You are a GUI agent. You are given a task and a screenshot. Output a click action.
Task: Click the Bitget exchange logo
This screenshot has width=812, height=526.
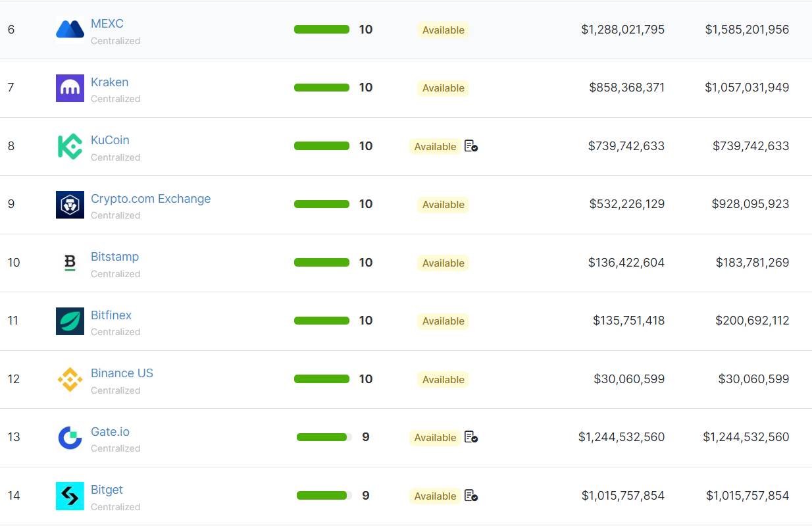pos(70,496)
